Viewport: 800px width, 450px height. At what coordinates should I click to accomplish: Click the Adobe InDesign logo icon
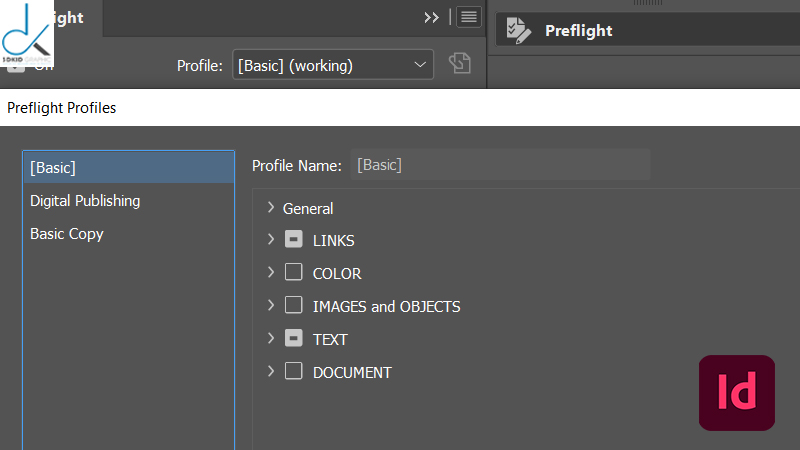coord(737,393)
